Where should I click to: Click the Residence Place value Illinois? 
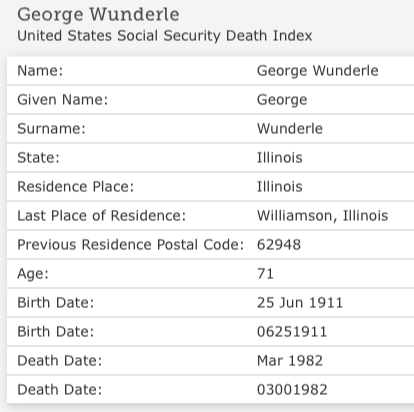[x=280, y=187]
